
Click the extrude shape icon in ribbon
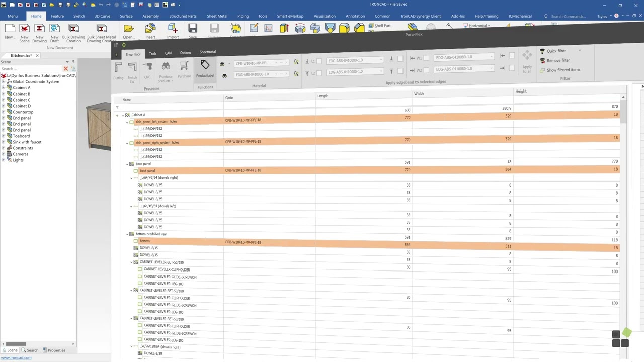[x=284, y=29]
